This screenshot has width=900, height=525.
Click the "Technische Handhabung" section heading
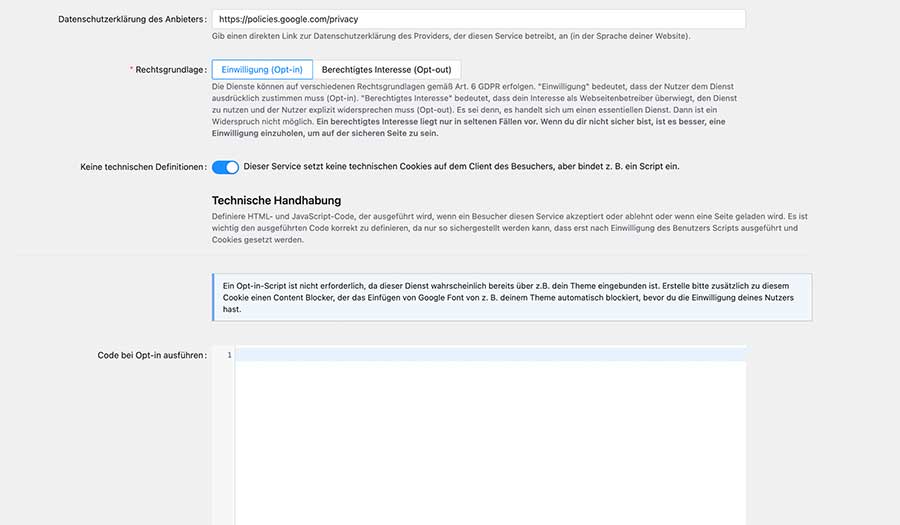tap(276, 200)
